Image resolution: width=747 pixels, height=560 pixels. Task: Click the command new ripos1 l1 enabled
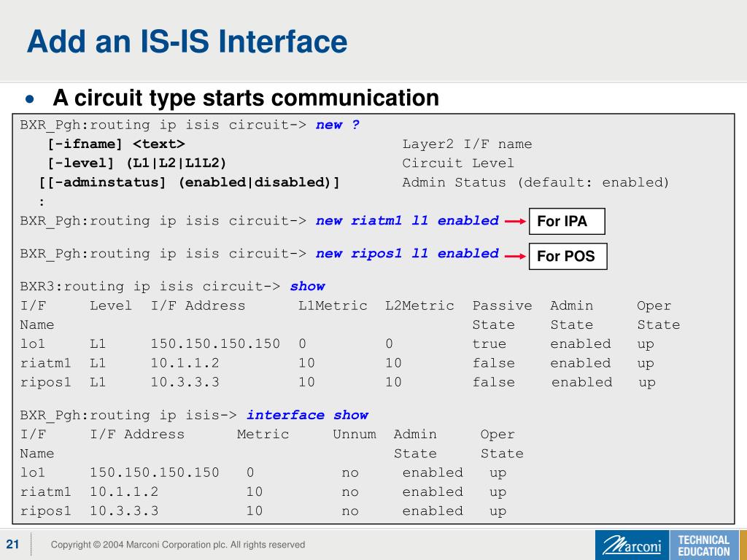point(407,254)
